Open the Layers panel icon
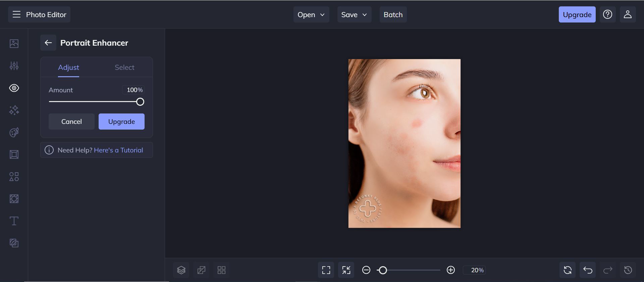 (x=181, y=270)
